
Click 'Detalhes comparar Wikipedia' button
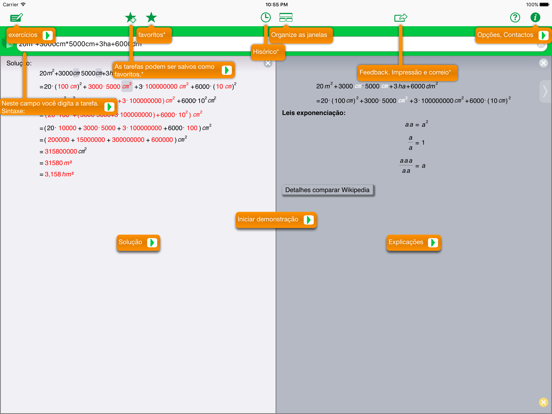point(327,190)
